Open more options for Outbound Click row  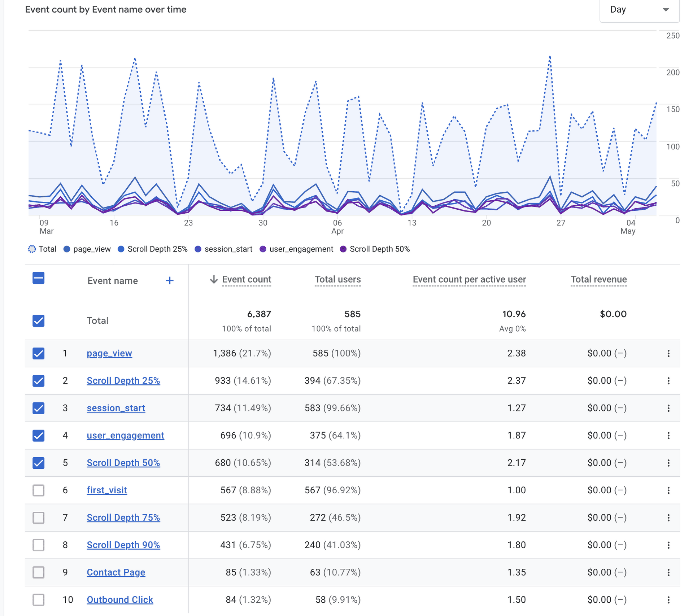(x=668, y=600)
